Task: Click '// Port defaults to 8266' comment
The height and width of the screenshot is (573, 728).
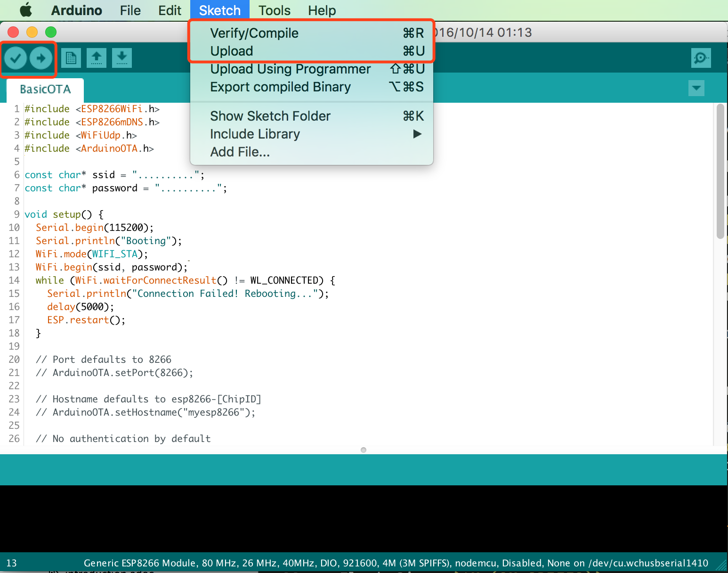Action: [104, 360]
